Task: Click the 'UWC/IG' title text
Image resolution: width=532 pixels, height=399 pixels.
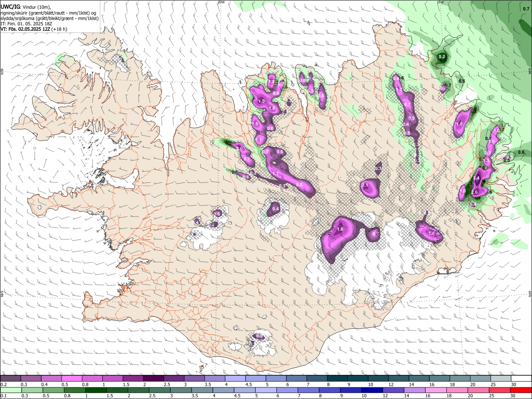Action: point(10,7)
